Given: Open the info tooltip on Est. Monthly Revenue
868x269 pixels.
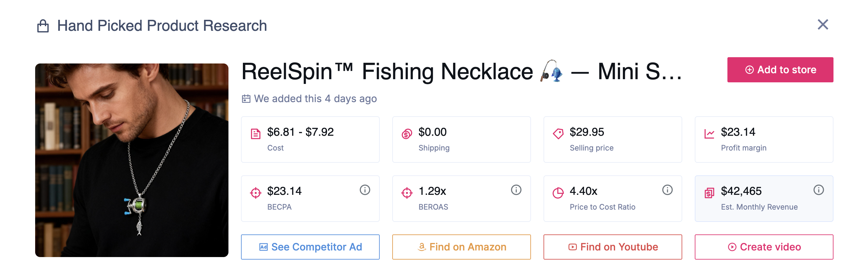Looking at the screenshot, I should click(818, 190).
